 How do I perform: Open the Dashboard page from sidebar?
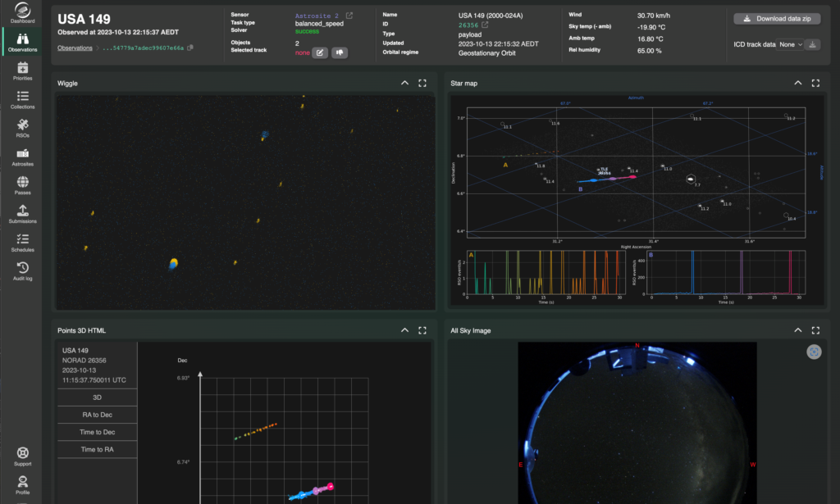[22, 13]
